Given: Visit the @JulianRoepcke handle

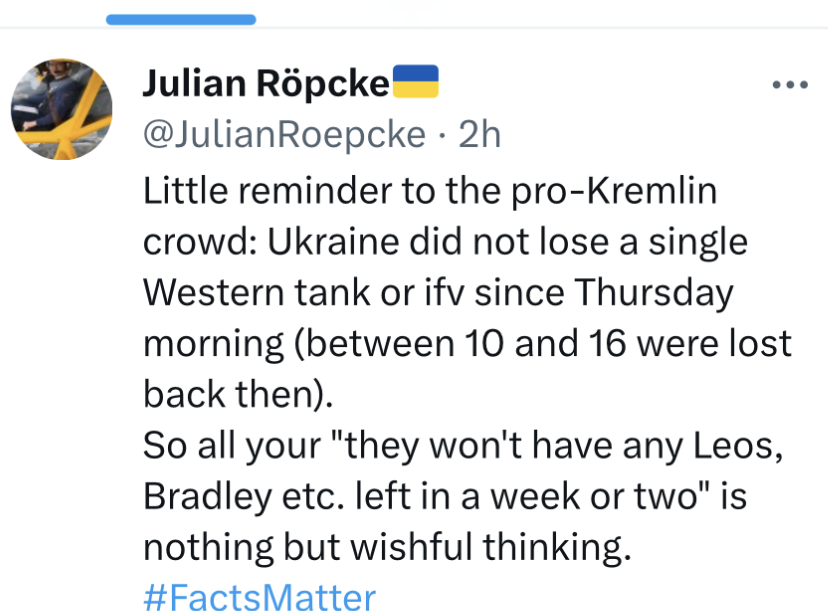Looking at the screenshot, I should point(285,134).
